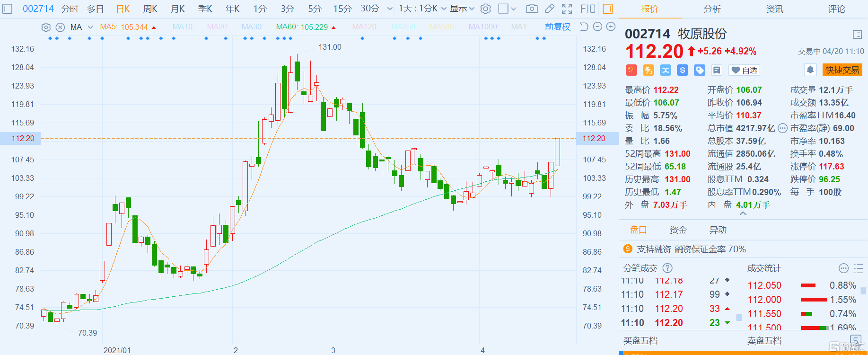
Task: Select the 多日 multi-day chart
Action: [x=96, y=9]
